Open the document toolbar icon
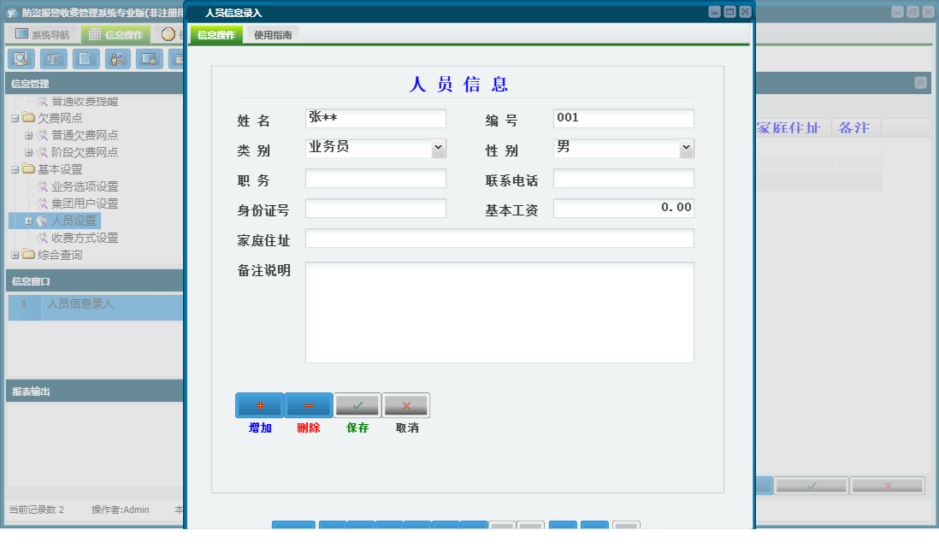Viewport: 939px width, 560px height. point(86,58)
